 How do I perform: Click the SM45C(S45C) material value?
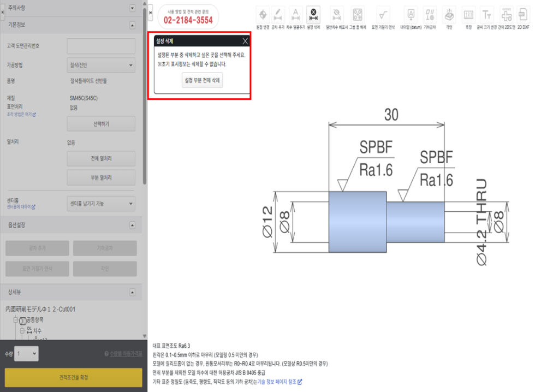click(84, 98)
